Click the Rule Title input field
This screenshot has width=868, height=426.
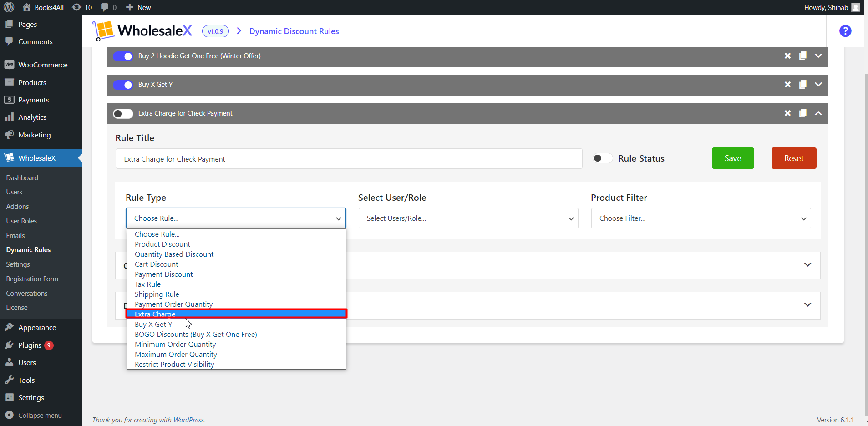(x=349, y=159)
